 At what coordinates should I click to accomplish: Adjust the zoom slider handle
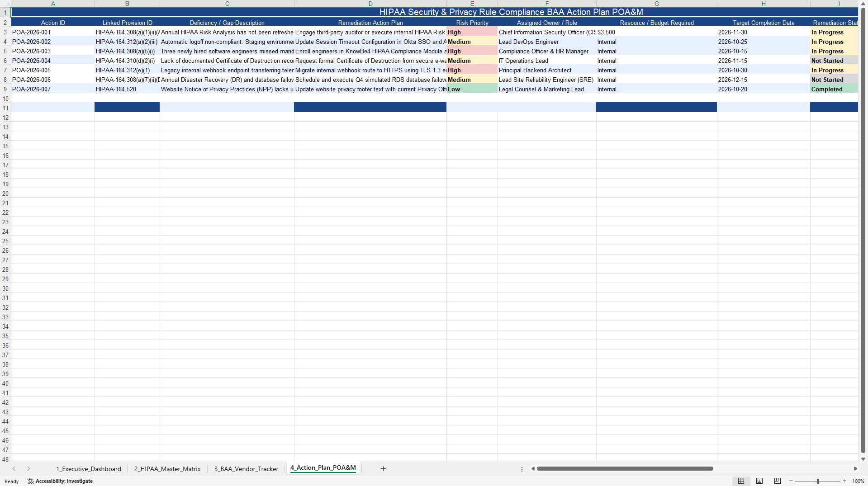point(818,481)
